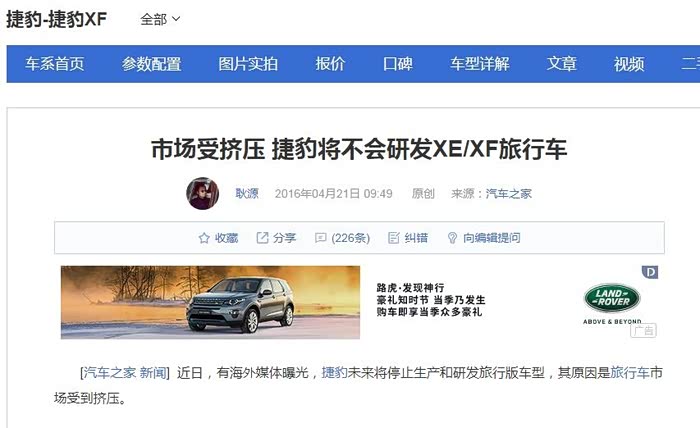Image resolution: width=700 pixels, height=428 pixels.
Task: Click the ad D badge icon
Action: 650,272
